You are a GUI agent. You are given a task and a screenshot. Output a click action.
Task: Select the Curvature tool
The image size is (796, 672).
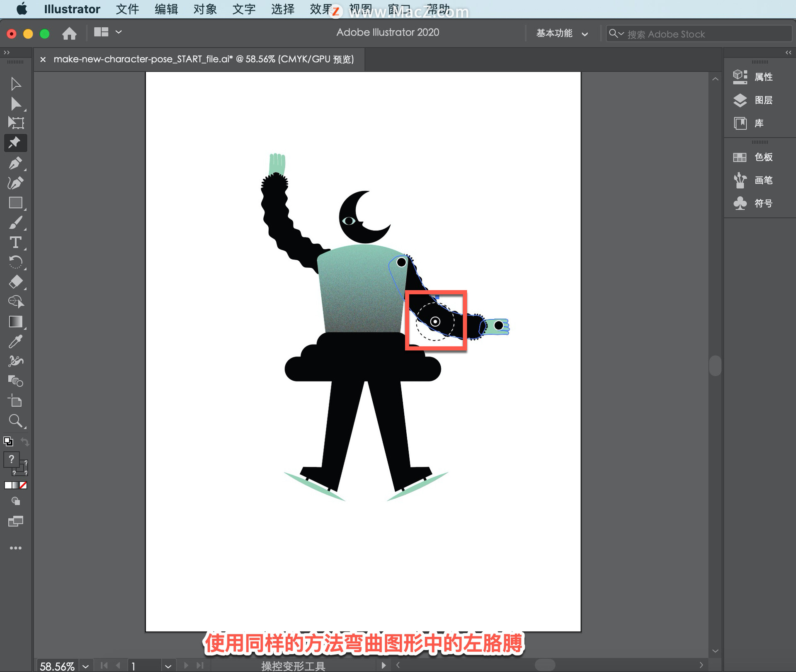(x=16, y=183)
